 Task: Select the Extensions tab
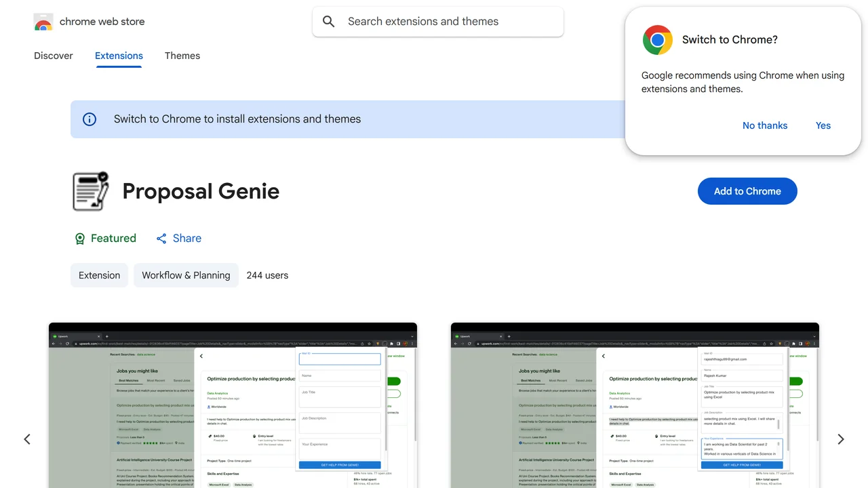tap(119, 56)
